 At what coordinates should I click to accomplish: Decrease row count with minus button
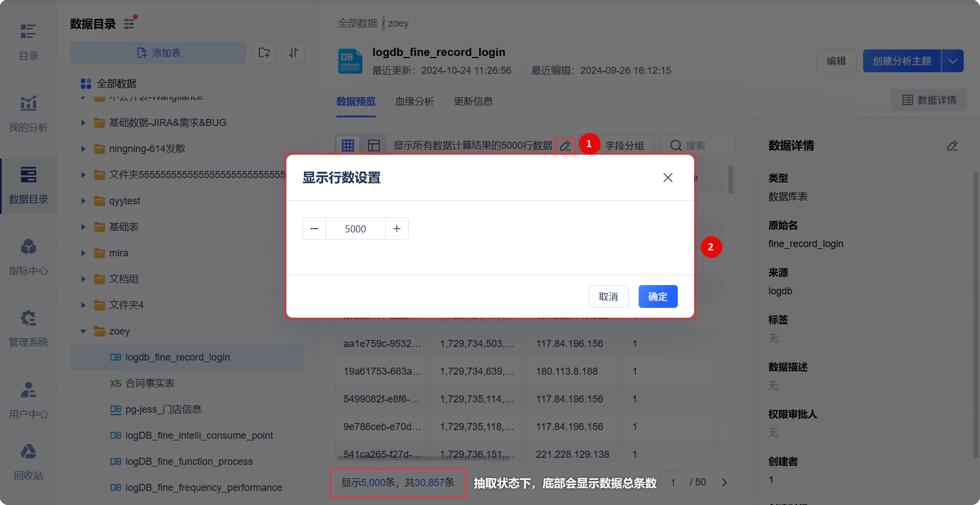[x=314, y=229]
